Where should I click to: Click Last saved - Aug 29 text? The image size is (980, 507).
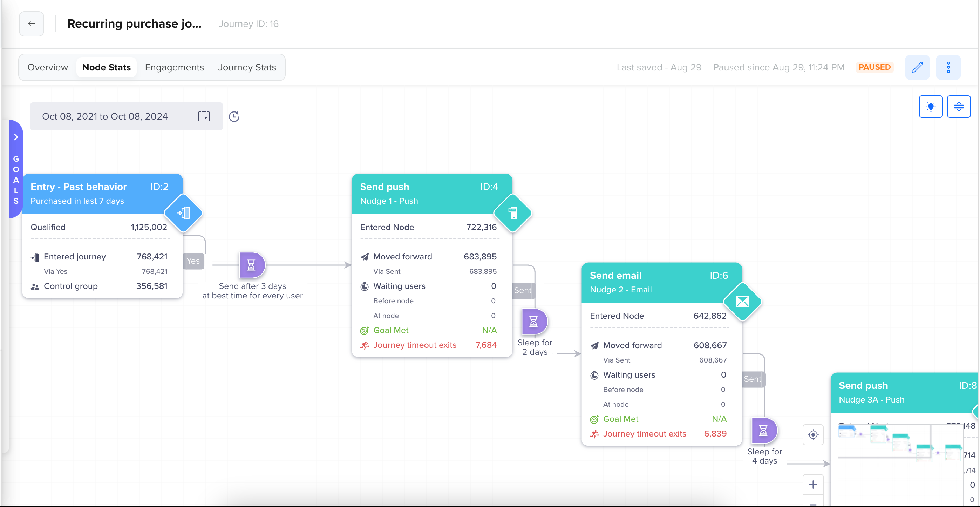[x=659, y=67]
